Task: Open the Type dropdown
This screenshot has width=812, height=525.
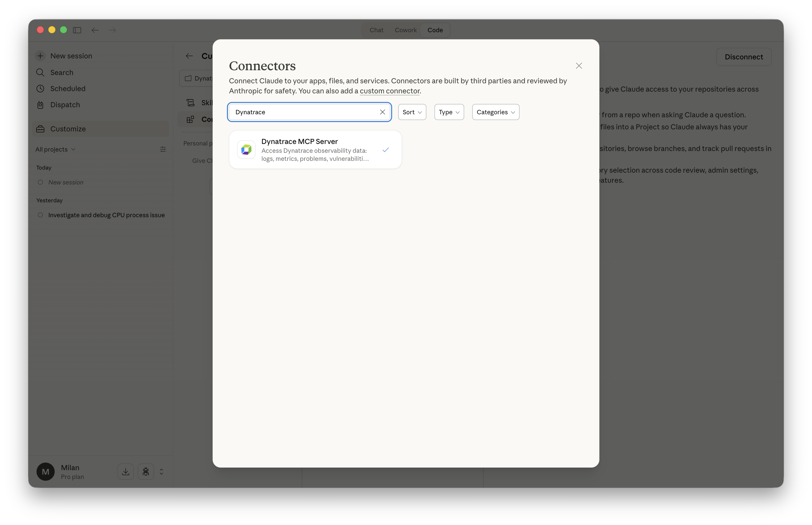Action: [449, 112]
